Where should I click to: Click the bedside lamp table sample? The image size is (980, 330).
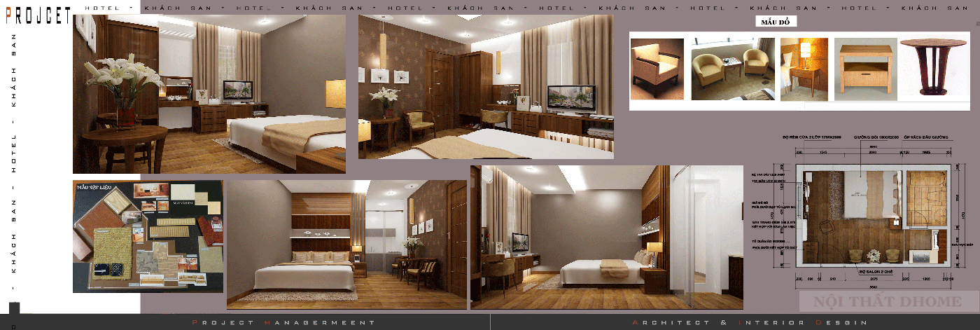coord(804,69)
